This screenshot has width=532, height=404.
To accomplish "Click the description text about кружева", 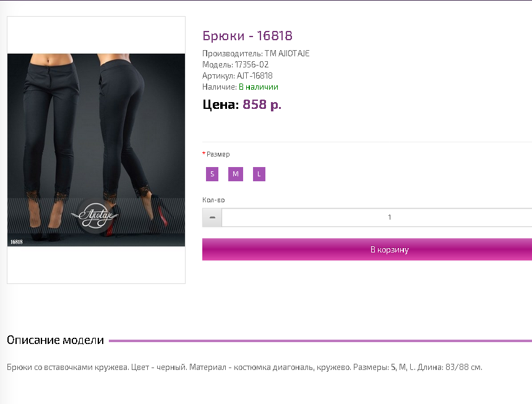I will click(244, 367).
